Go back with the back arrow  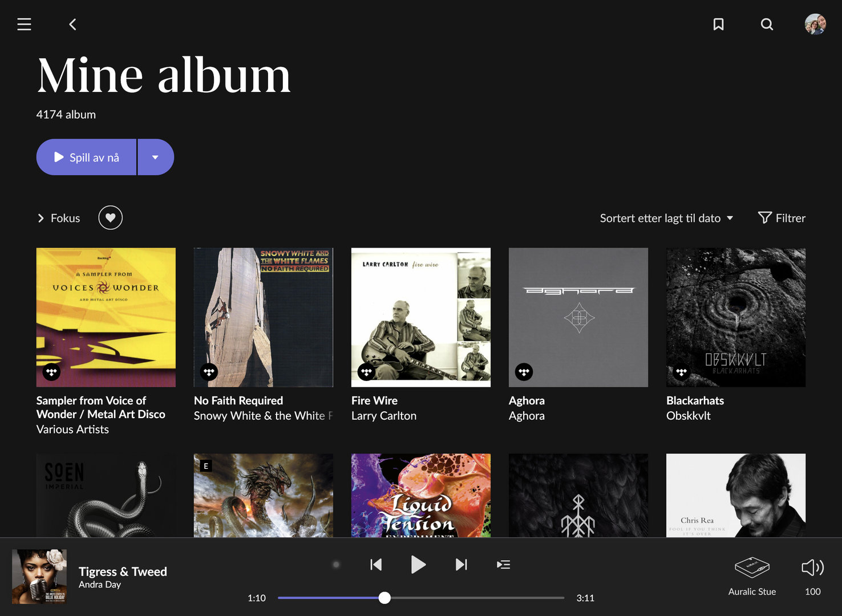coord(72,24)
